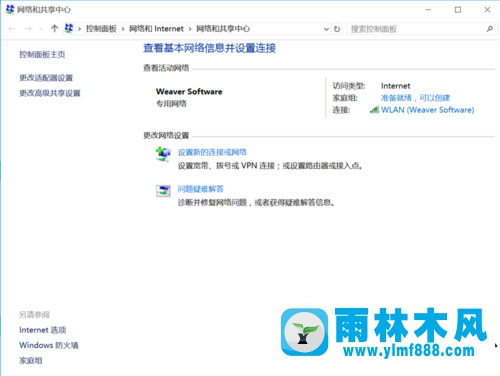Image resolution: width=500 pixels, height=376 pixels.
Task: Open 更改高级共享设置 link
Action: (x=50, y=93)
